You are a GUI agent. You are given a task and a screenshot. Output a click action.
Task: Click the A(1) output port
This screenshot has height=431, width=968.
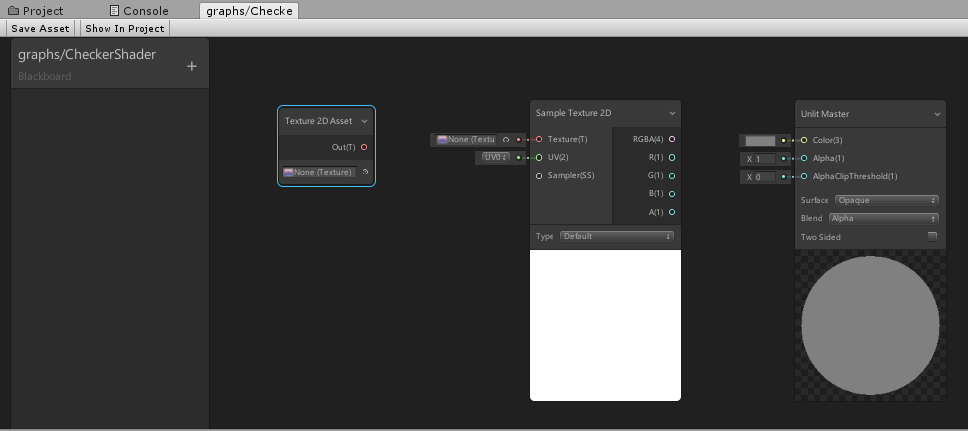click(672, 212)
